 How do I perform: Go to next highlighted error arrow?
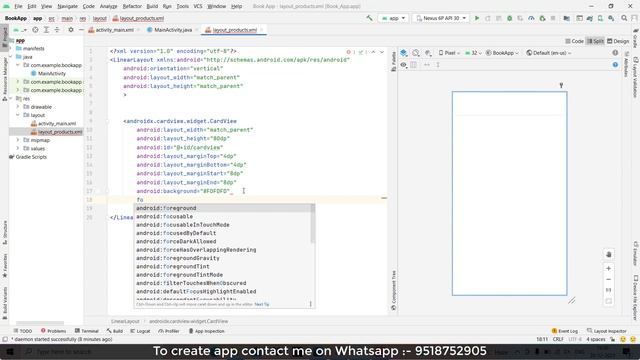[382, 52]
